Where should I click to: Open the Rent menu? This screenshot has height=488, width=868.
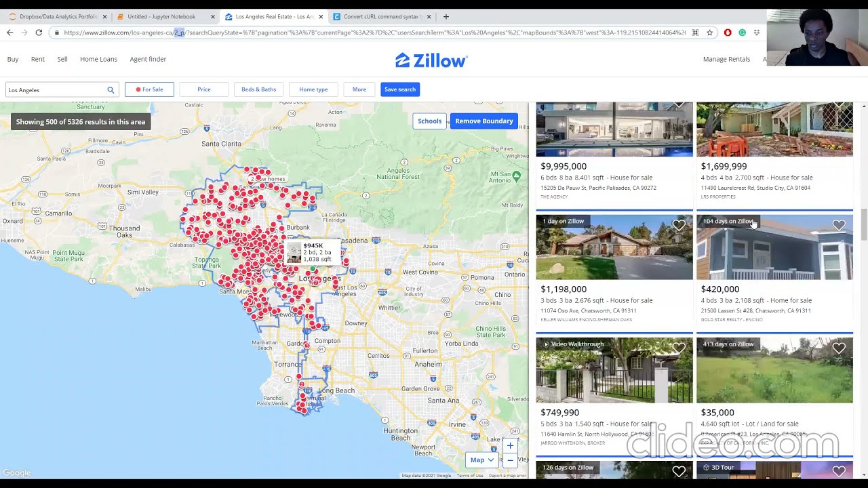(38, 59)
